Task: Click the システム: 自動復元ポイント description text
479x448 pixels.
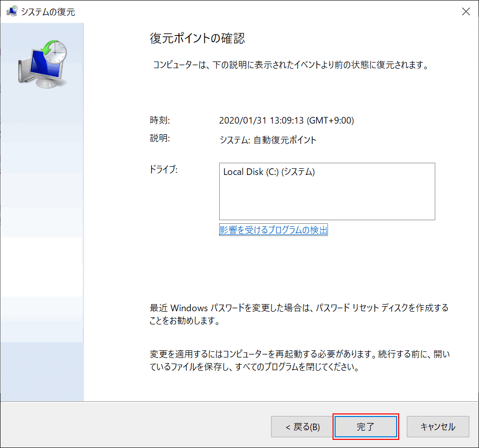Action: pos(268,140)
